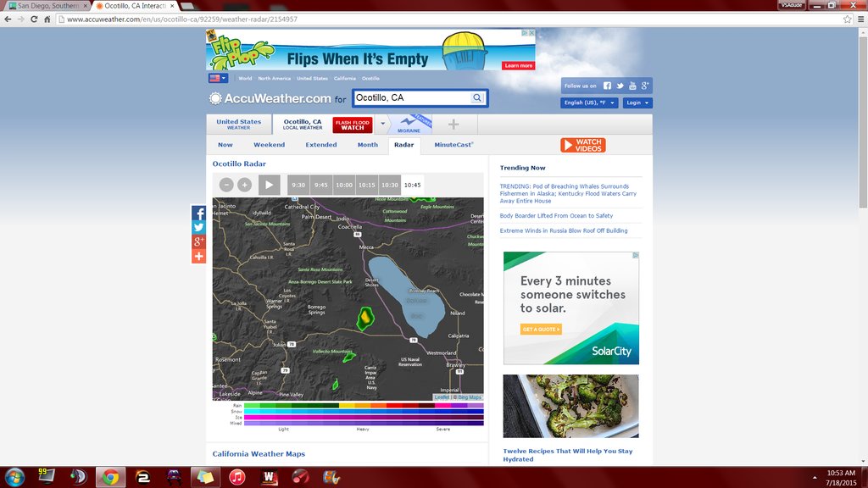Open Twelve Recipes hydration article link

(567, 455)
